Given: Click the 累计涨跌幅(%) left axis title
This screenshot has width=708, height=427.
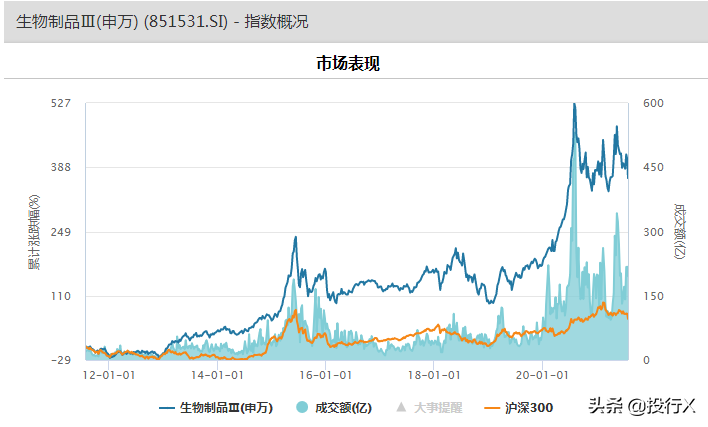Looking at the screenshot, I should [x=33, y=232].
